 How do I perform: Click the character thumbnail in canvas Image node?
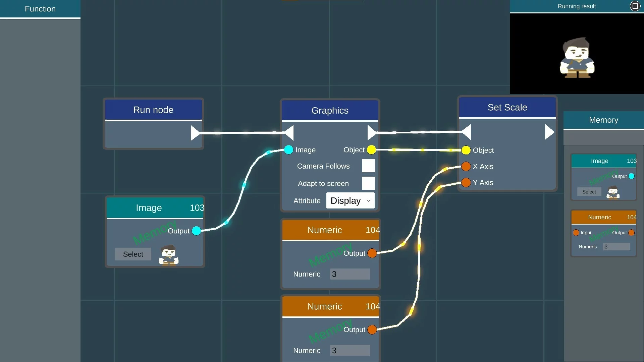tap(168, 255)
